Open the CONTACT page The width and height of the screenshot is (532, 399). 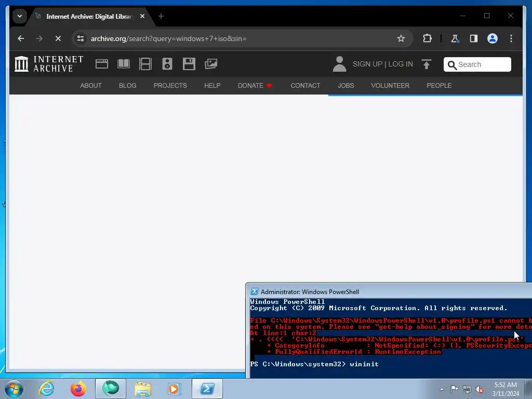pos(305,86)
